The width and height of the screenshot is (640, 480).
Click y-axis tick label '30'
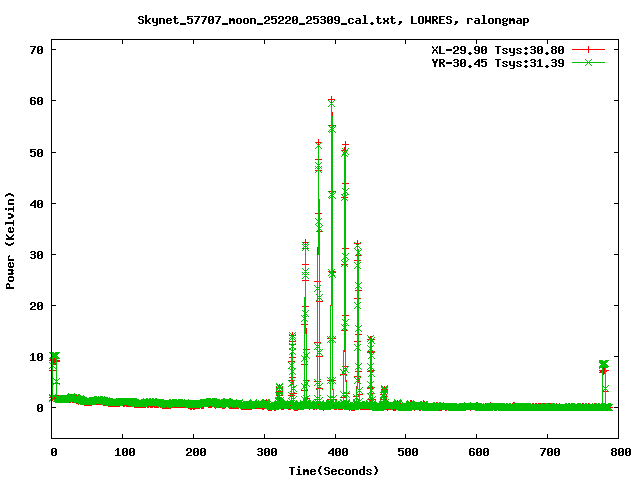coord(36,255)
